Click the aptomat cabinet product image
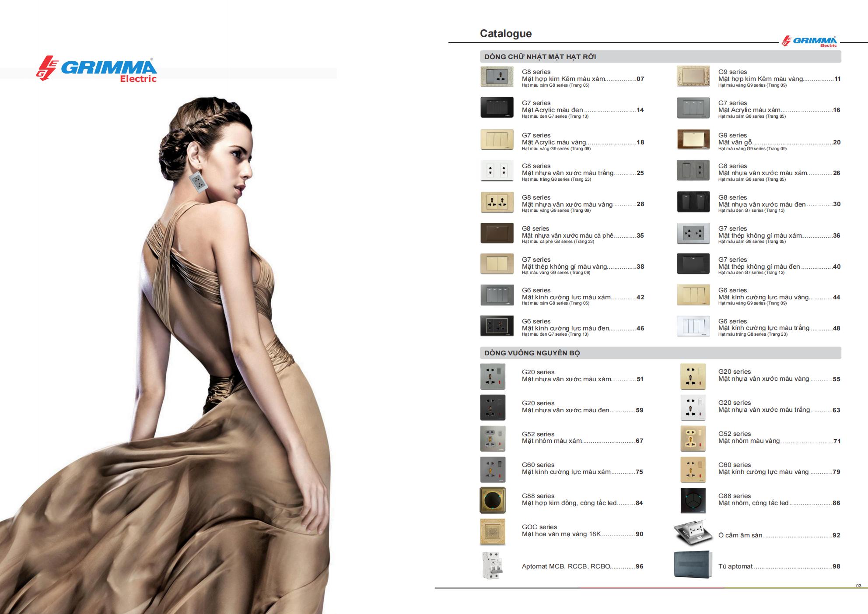868x614 pixels. tap(693, 565)
